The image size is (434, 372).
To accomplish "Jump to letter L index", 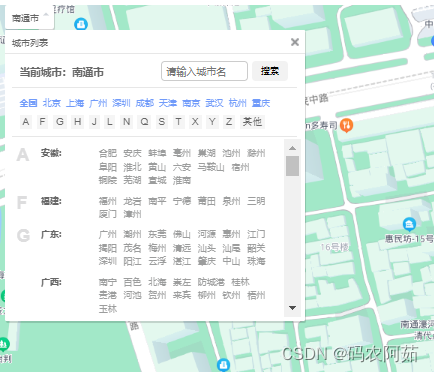I will (x=110, y=122).
